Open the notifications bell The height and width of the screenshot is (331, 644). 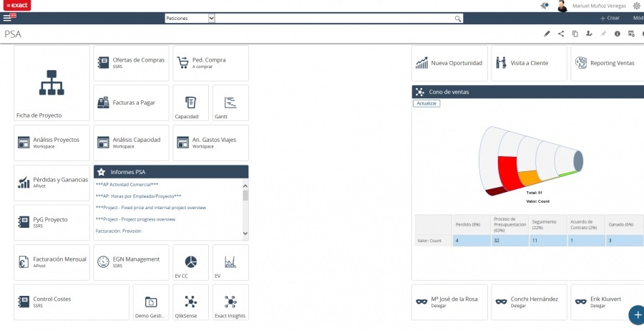click(545, 6)
